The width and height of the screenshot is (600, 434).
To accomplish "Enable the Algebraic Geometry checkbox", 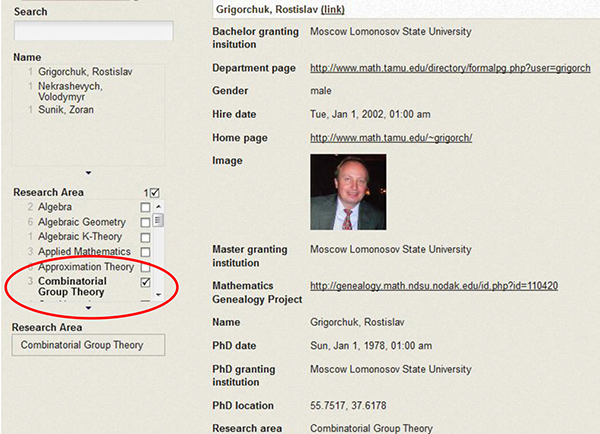I will pyautogui.click(x=146, y=222).
